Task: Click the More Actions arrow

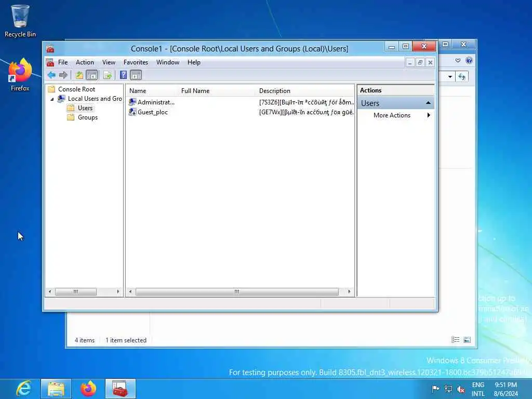Action: click(429, 115)
